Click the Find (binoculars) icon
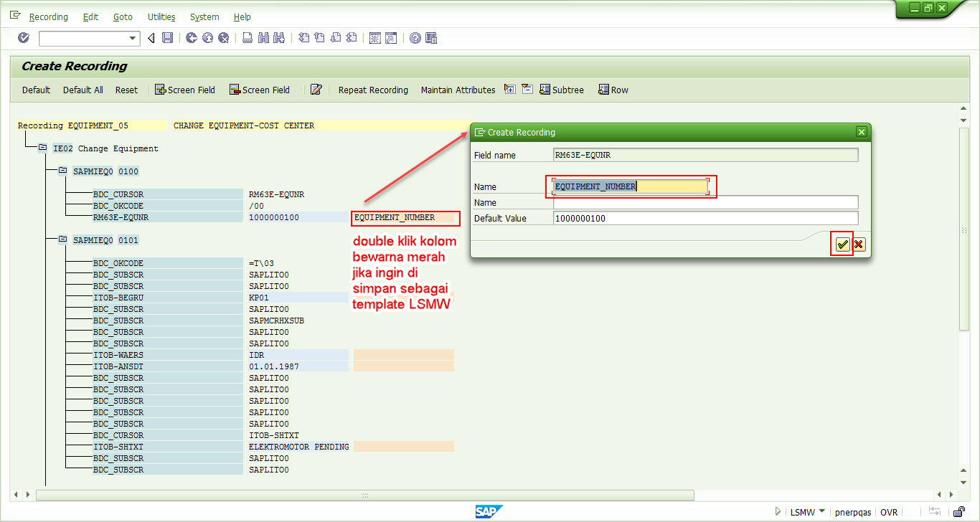Viewport: 980px width, 522px height. [263, 38]
